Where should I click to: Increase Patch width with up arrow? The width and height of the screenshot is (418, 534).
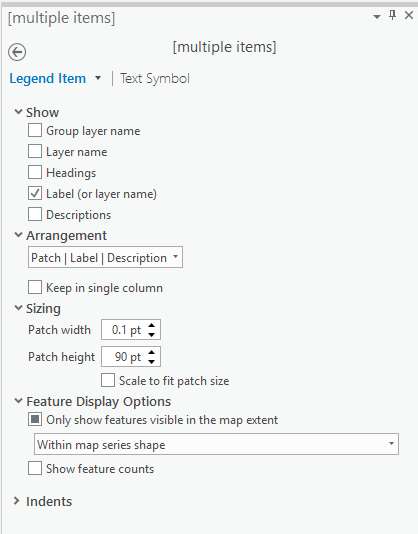[x=152, y=325]
